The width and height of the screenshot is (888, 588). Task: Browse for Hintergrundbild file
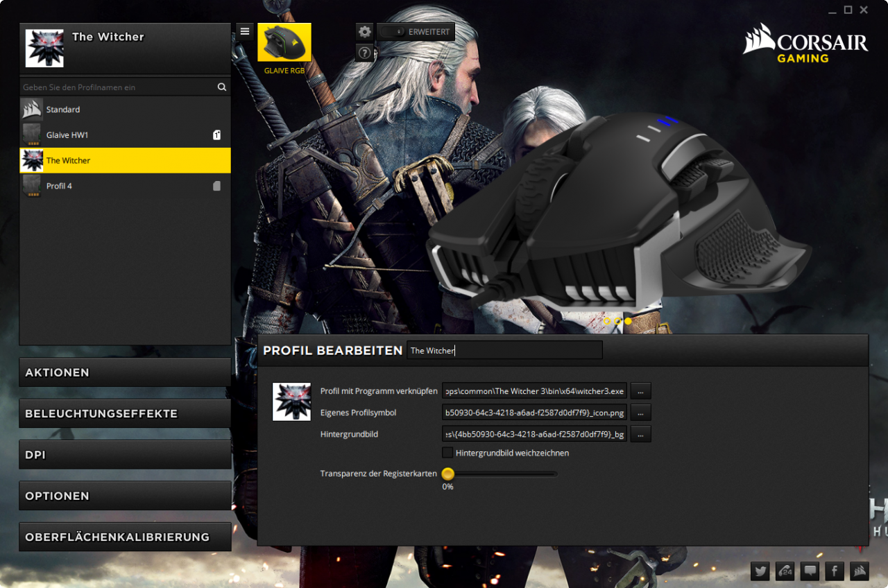pos(640,434)
